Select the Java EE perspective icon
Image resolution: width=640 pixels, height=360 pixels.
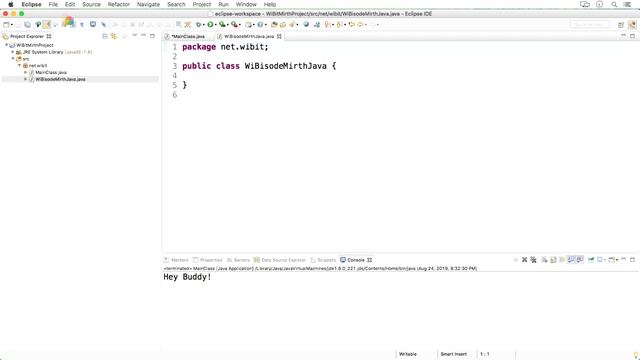tap(632, 24)
